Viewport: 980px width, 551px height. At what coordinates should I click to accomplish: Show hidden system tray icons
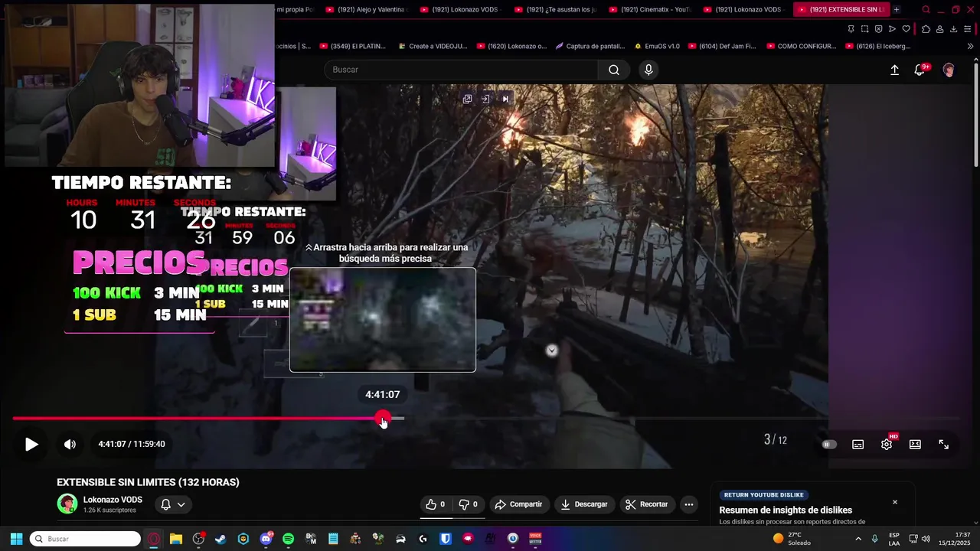(x=858, y=539)
